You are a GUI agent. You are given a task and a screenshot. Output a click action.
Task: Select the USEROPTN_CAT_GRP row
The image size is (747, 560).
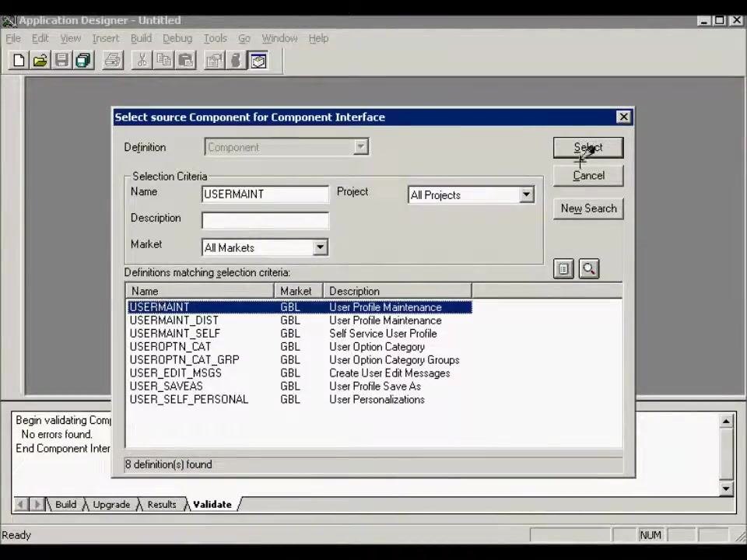300,360
